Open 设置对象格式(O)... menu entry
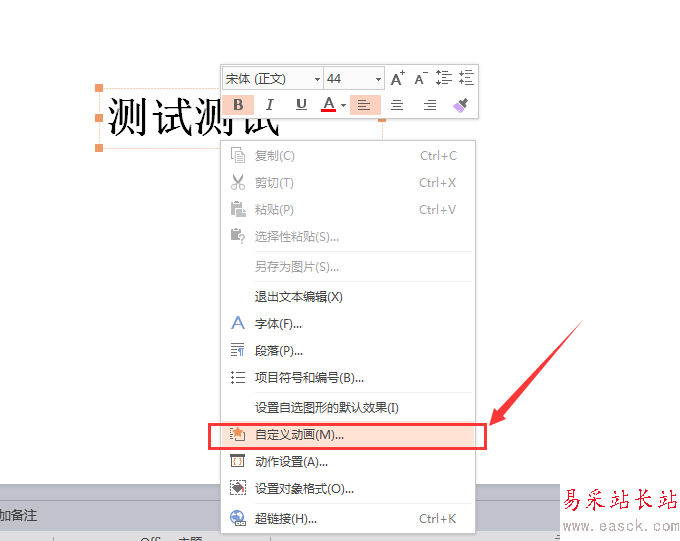Screen dimensions: 680x541 pos(348,489)
